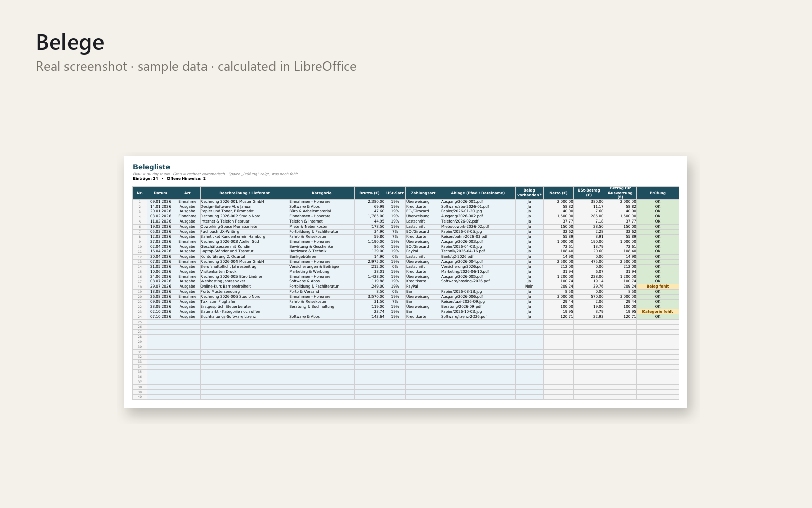Select cell "Buchhaltungs-Software Lizenz"

(x=245, y=317)
